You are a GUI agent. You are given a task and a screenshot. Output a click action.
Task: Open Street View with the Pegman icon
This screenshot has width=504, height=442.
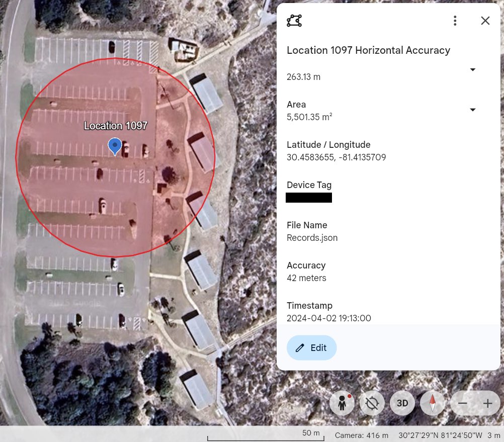(x=342, y=403)
